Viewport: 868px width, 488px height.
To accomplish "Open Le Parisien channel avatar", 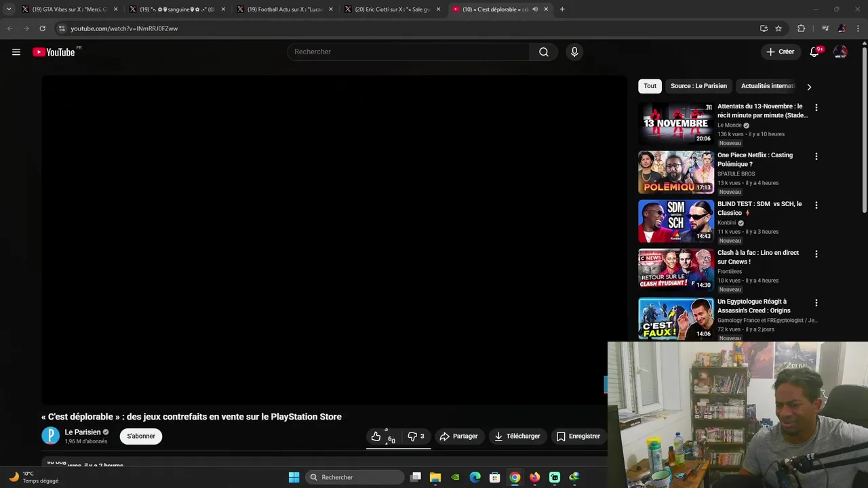I will click(51, 436).
